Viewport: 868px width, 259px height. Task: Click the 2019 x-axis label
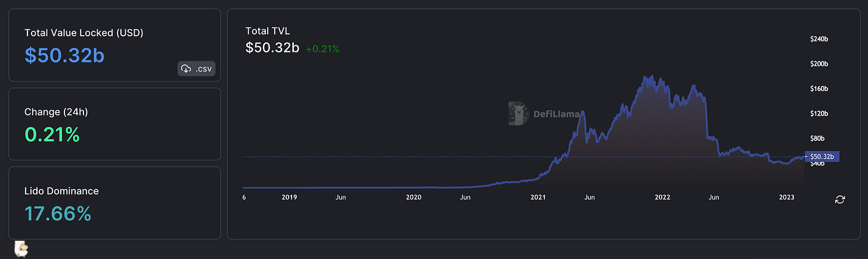pos(289,197)
